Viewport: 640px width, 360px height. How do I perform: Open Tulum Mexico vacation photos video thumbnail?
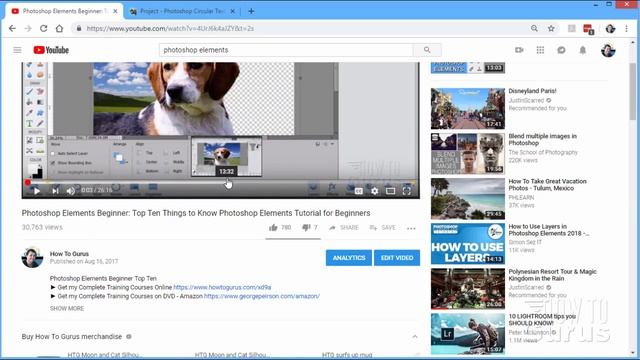point(468,198)
